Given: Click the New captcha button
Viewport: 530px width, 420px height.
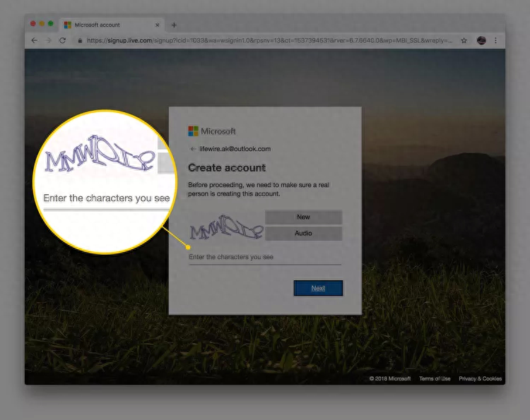Looking at the screenshot, I should 304,217.
